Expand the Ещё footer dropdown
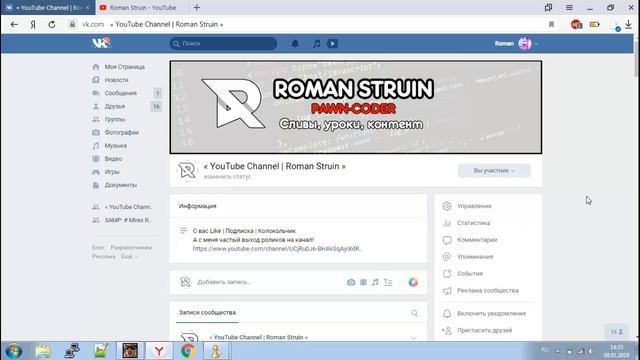Image resolution: width=640 pixels, height=360 pixels. tap(129, 256)
